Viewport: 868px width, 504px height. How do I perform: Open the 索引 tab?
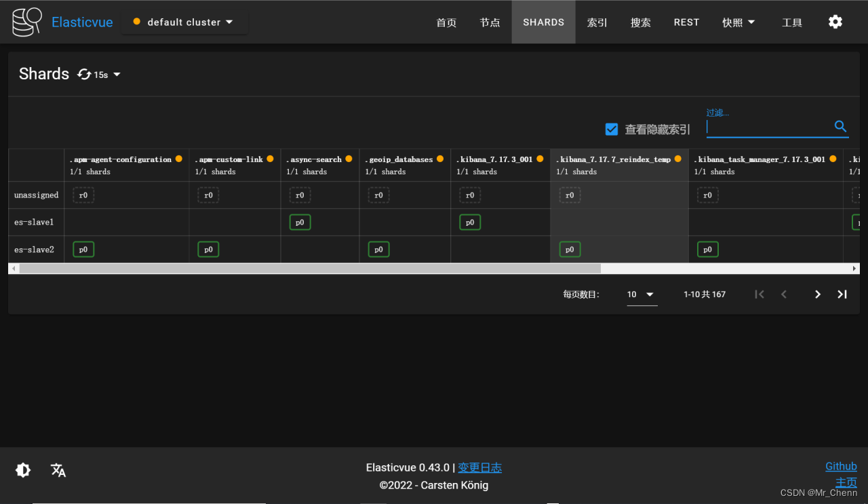(597, 22)
